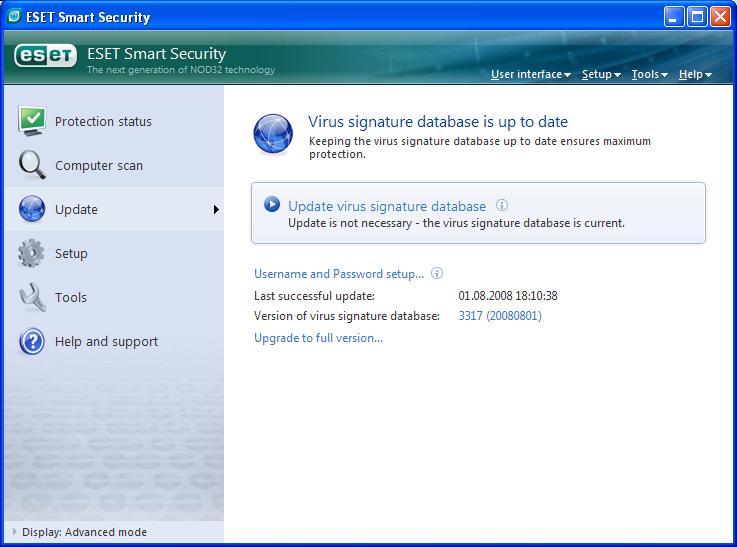The width and height of the screenshot is (737, 547).
Task: Open Username and Password setup link
Action: 339,274
